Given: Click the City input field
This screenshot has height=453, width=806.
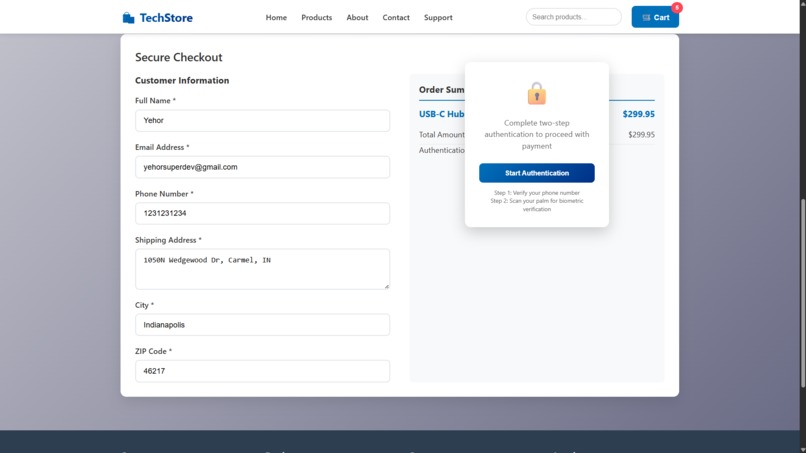Looking at the screenshot, I should pyautogui.click(x=262, y=325).
